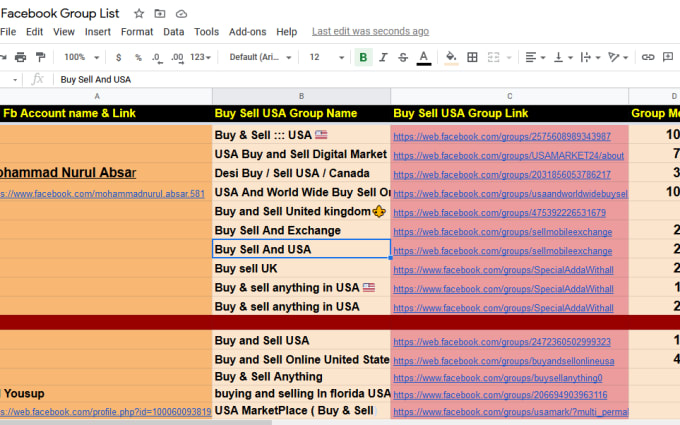
Task: Select cell 'Buy sell UK'
Action: [301, 268]
